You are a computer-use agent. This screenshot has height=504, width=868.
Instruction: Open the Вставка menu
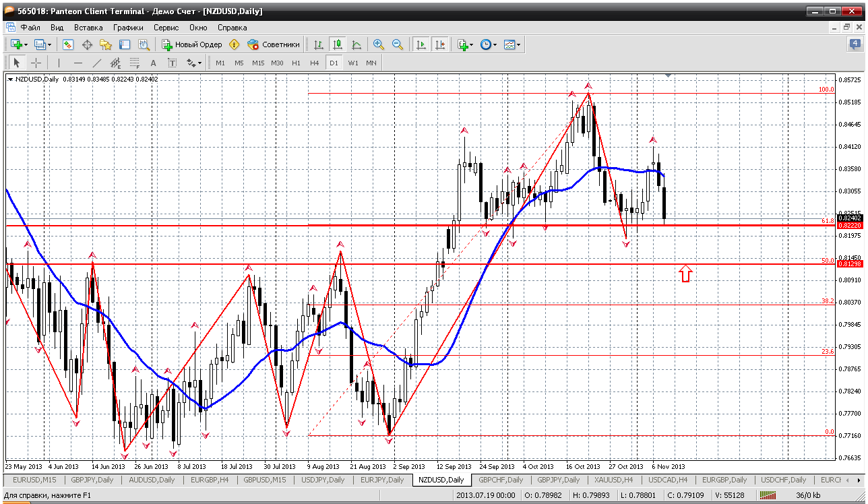pyautogui.click(x=88, y=28)
